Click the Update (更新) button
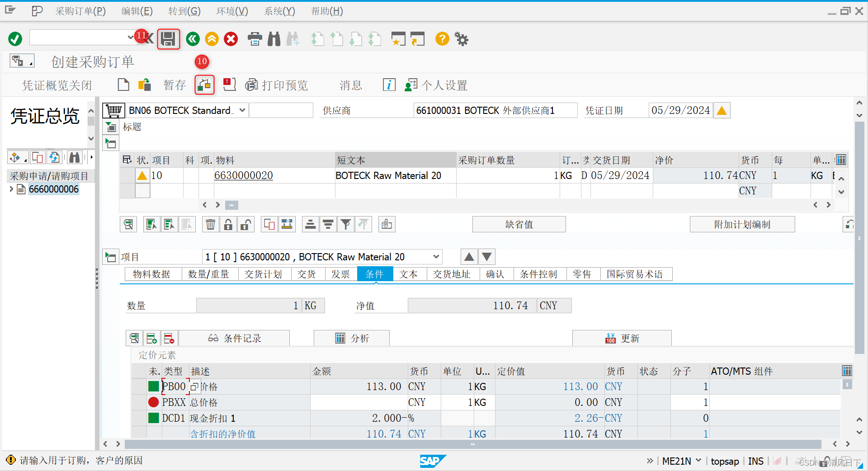 click(x=622, y=338)
